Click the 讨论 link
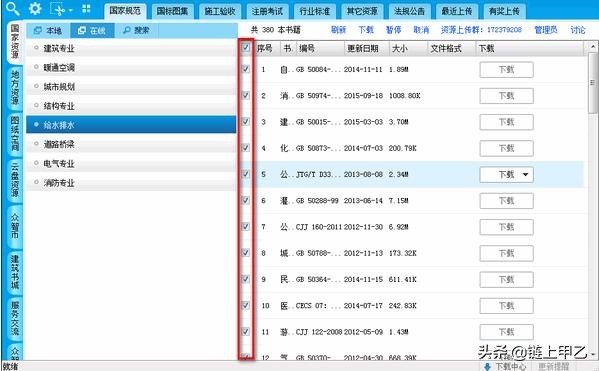Viewport: 599px width, 371px height. coord(578,30)
